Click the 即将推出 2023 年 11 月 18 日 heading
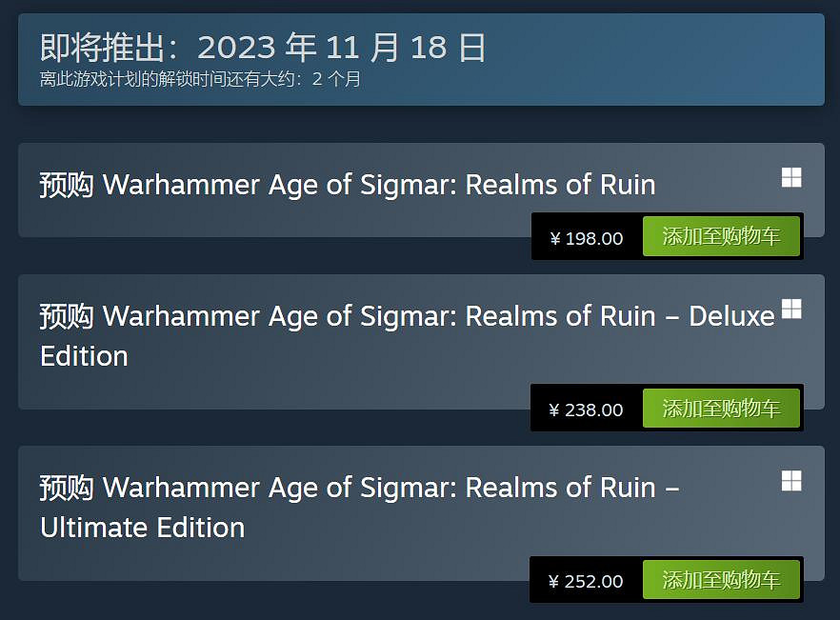The width and height of the screenshot is (840, 620). click(263, 48)
